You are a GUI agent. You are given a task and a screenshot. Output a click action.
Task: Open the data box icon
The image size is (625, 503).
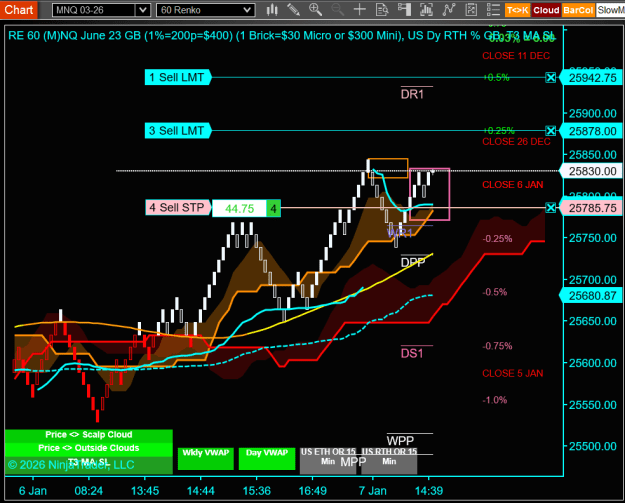click(382, 10)
